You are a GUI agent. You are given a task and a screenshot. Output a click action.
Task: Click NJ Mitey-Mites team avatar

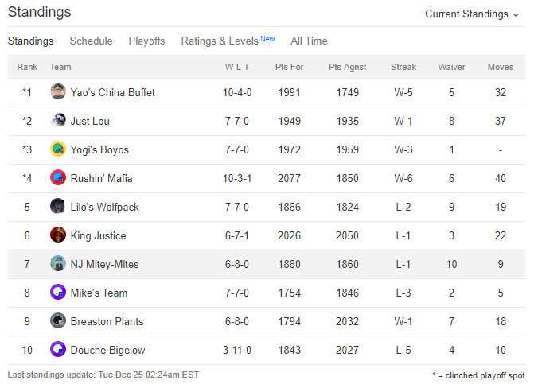[58, 263]
